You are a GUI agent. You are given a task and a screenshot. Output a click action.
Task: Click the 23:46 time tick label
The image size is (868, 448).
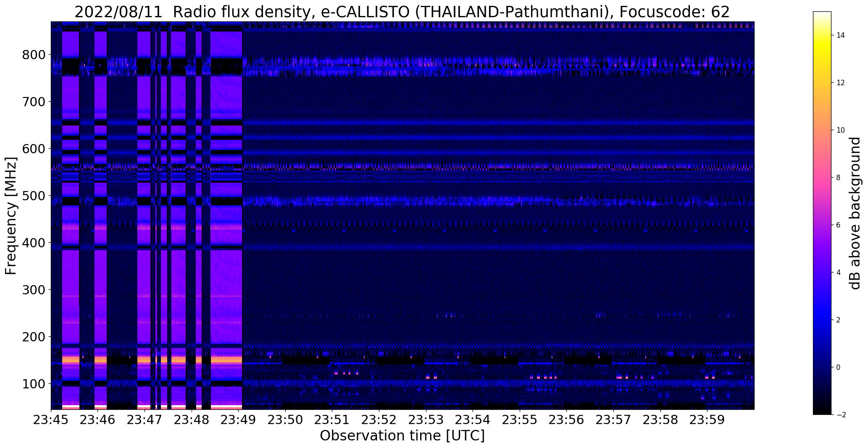tap(98, 420)
